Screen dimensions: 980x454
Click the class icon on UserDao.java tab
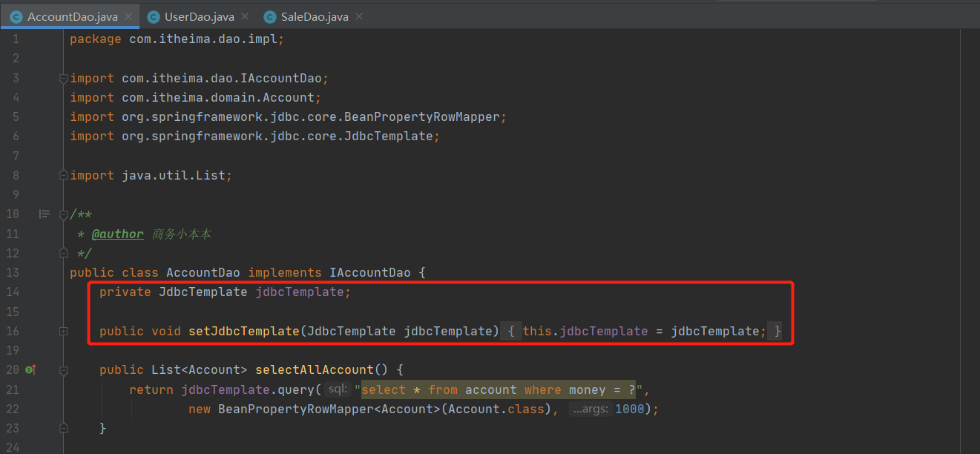(x=154, y=16)
